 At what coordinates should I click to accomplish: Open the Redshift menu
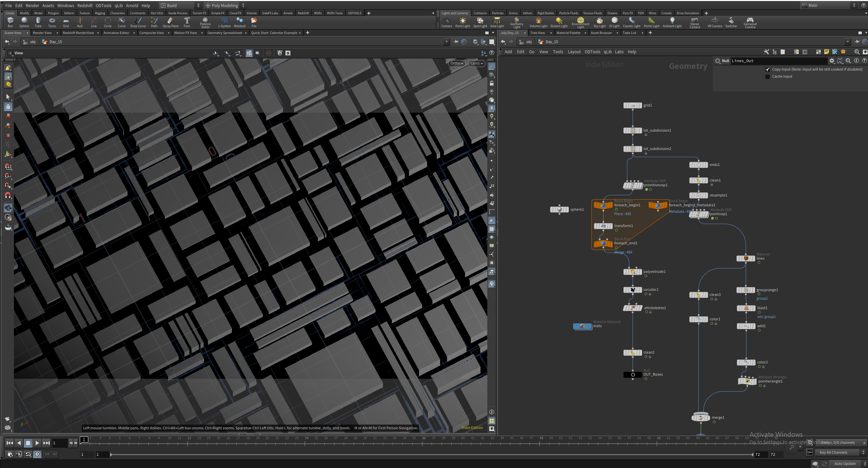coord(85,5)
